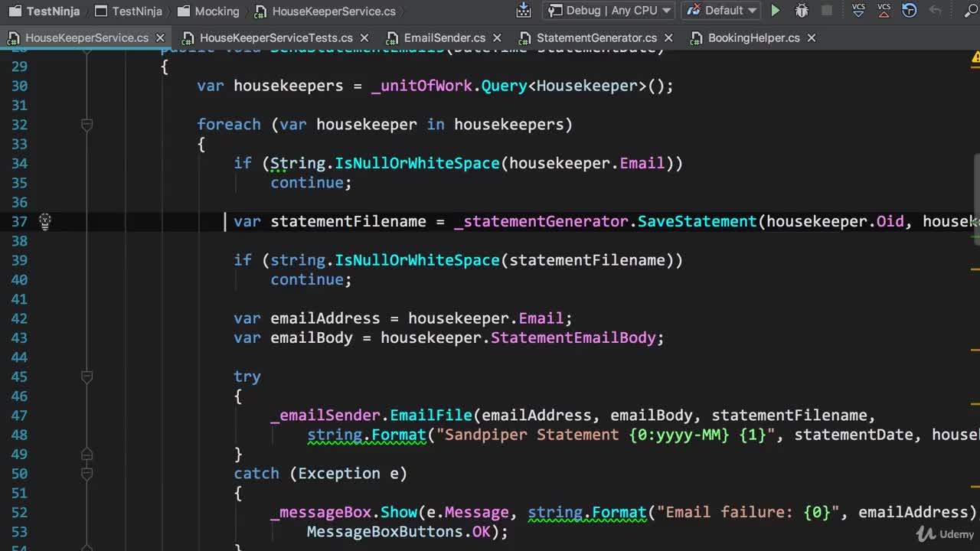Click the try keyword on line 45
The width and height of the screenshot is (980, 551).
coord(247,377)
